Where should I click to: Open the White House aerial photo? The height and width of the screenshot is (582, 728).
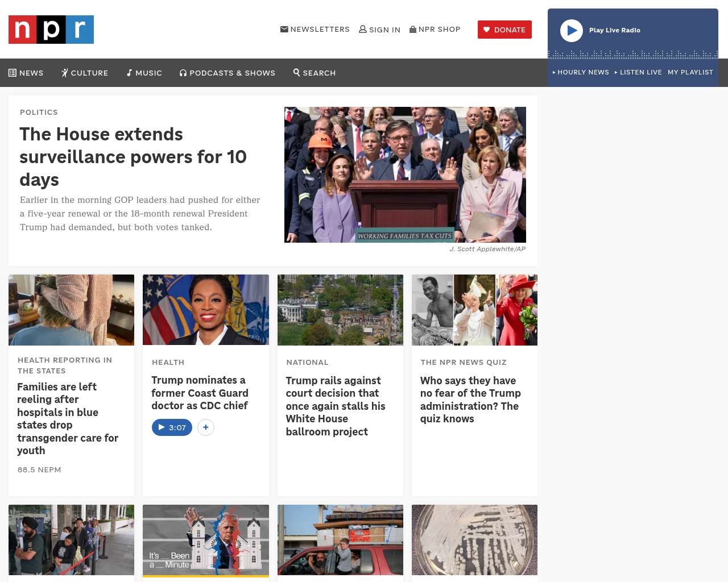pos(340,310)
